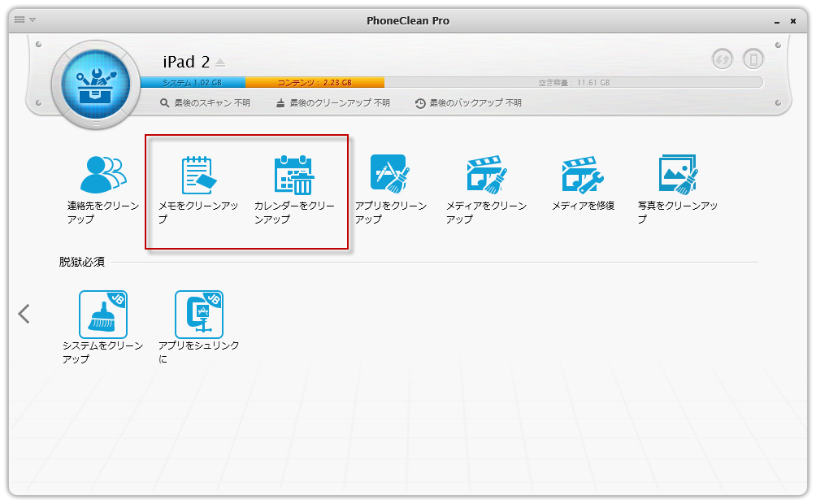Click the last backup (最後のバックアップ) status
This screenshot has width=816, height=504.
pyautogui.click(x=468, y=103)
